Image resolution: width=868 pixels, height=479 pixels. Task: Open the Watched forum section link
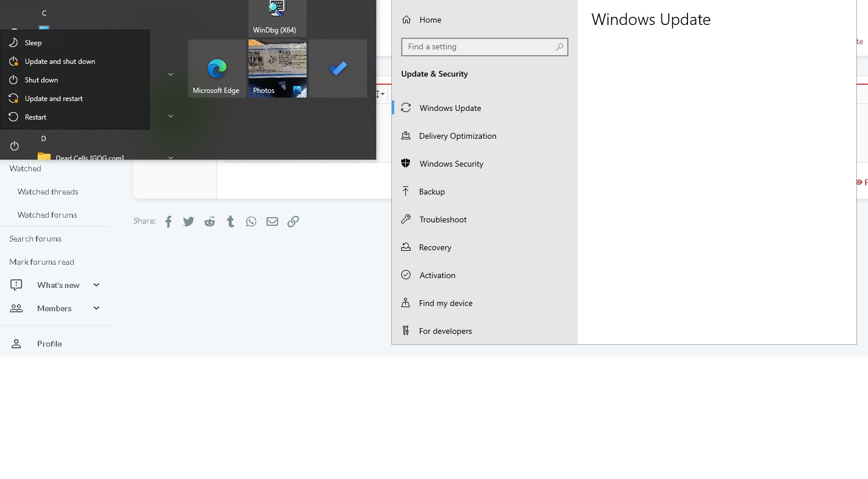26,169
